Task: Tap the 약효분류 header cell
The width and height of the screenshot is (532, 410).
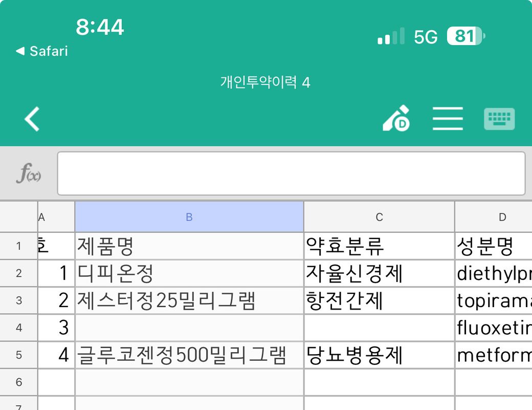Action: click(x=379, y=247)
